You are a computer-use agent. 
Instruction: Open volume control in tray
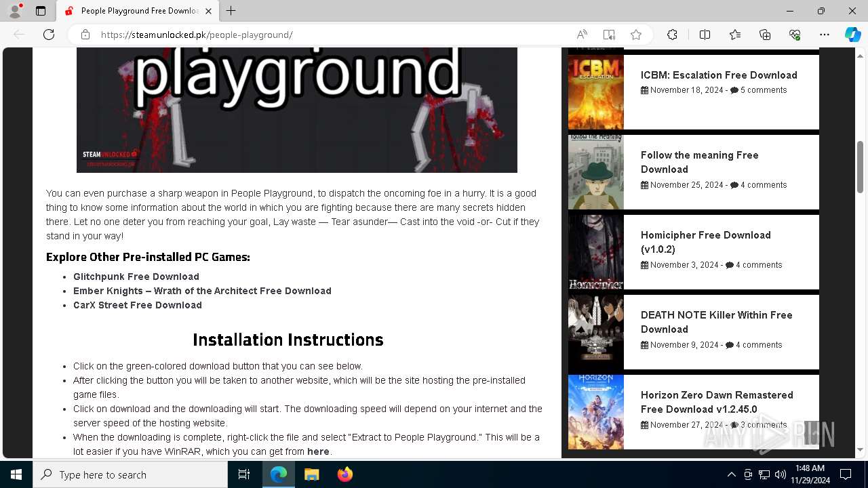point(781,474)
